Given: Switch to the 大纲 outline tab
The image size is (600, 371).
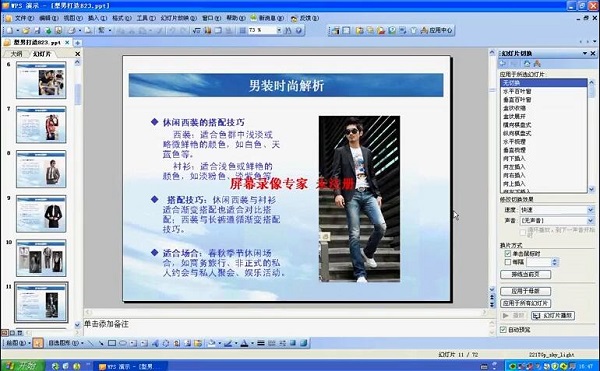Looking at the screenshot, I should [16, 54].
